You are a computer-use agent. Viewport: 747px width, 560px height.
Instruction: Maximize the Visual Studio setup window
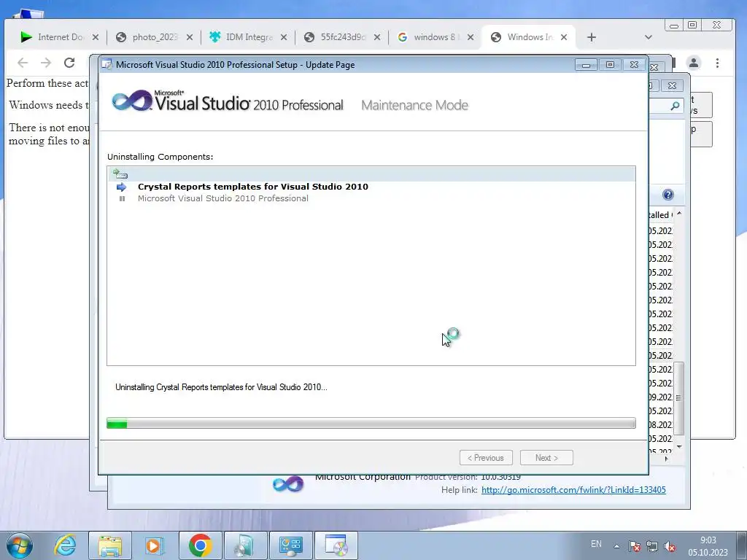coord(610,65)
